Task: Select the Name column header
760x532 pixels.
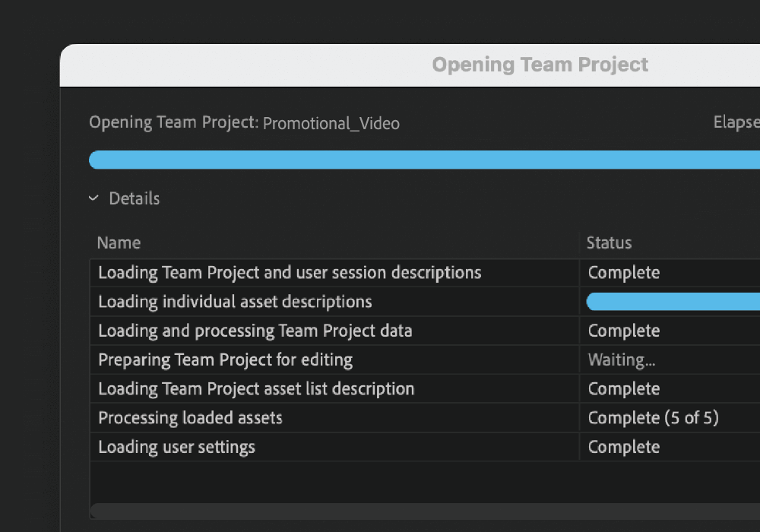Action: 119,242
